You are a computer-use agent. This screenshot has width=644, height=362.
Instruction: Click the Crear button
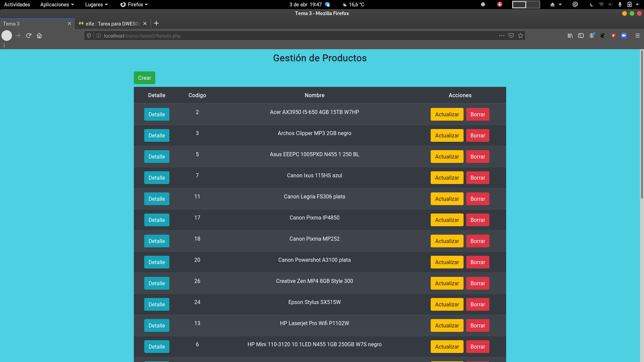[145, 78]
